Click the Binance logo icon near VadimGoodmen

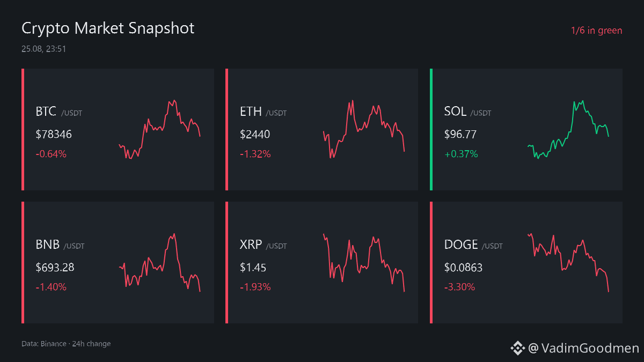click(x=517, y=349)
